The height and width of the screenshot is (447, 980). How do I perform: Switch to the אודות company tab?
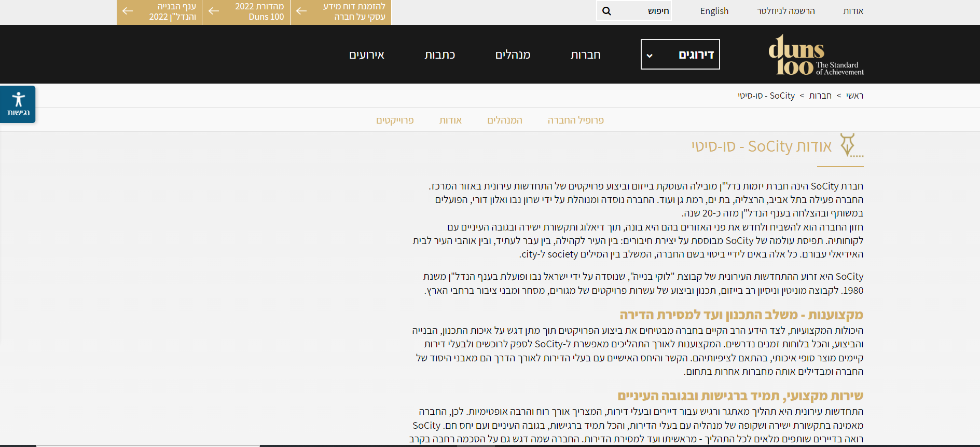point(450,120)
